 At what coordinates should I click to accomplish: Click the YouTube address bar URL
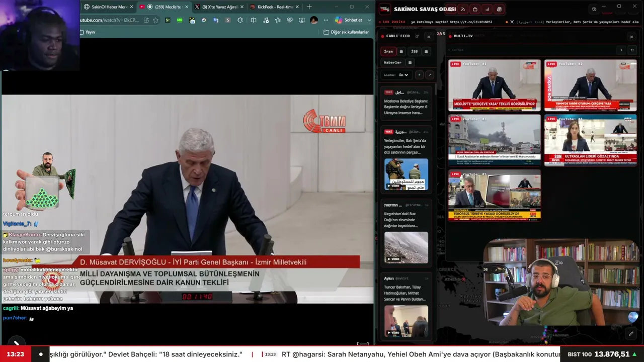(109, 20)
